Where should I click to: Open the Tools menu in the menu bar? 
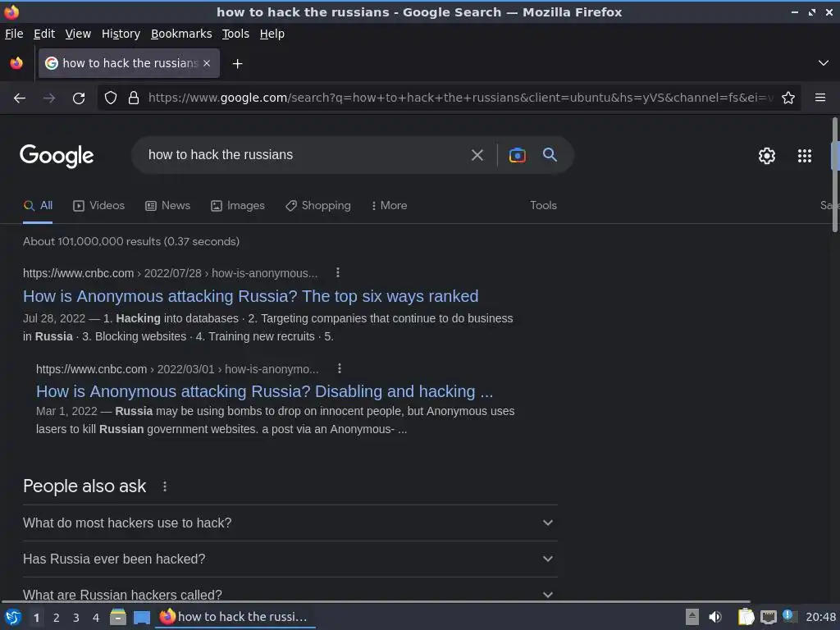(x=235, y=34)
